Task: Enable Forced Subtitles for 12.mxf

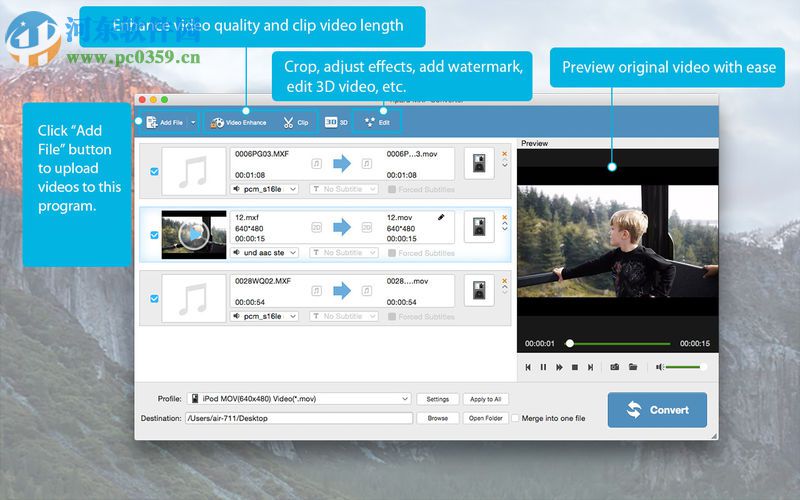Action: [392, 253]
